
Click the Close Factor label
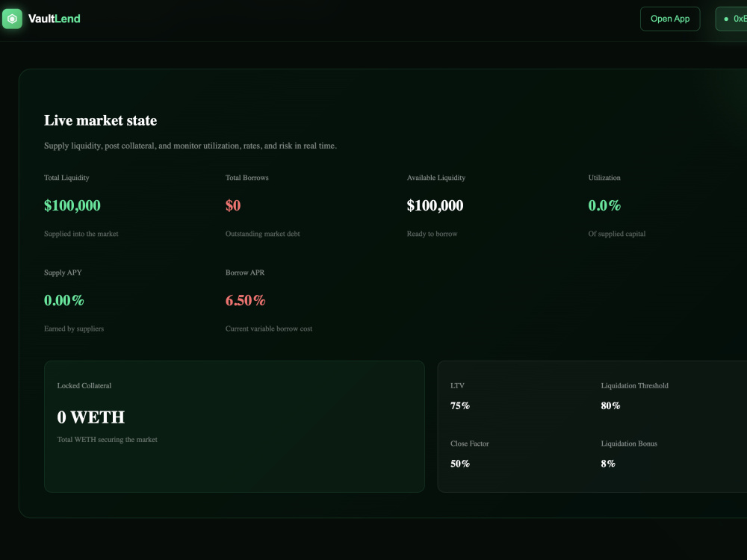click(x=470, y=444)
